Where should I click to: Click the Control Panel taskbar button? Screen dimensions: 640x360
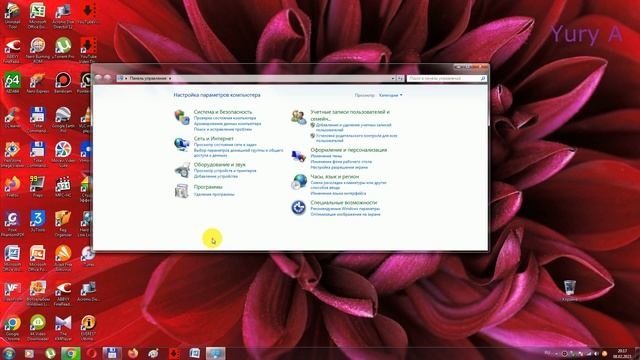pos(216,353)
